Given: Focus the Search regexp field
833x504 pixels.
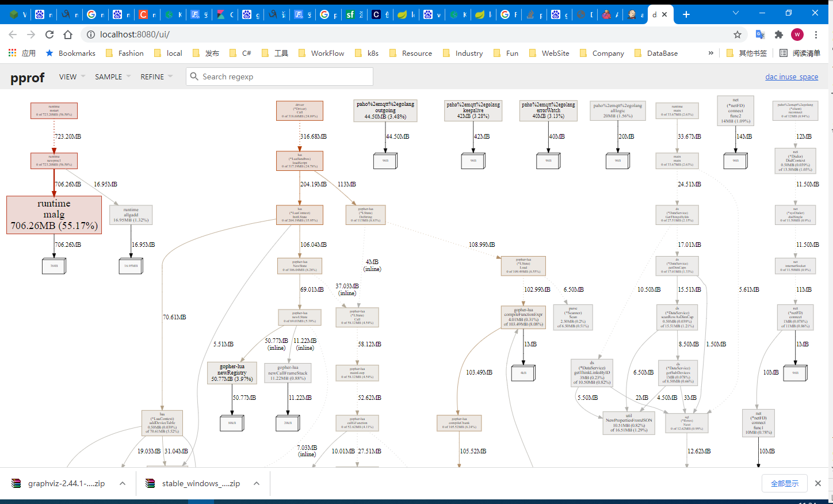Looking at the screenshot, I should pos(280,77).
